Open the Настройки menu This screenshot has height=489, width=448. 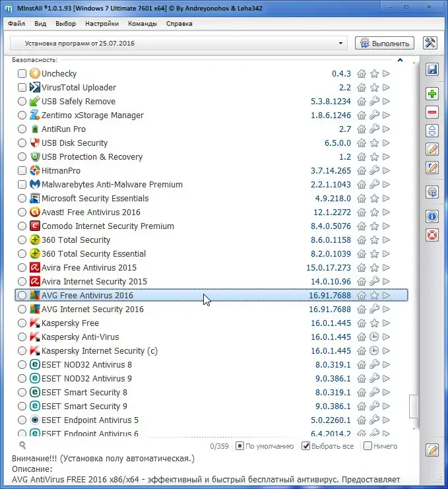coord(102,24)
